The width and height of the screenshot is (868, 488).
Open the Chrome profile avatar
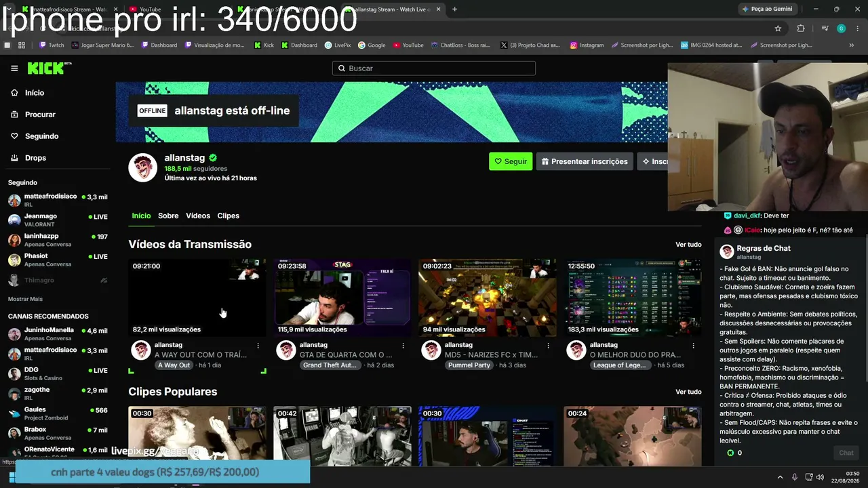pos(841,28)
